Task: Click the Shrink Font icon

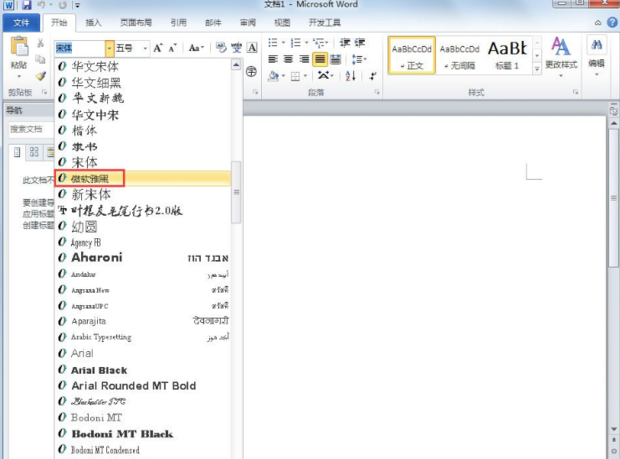Action: click(x=172, y=48)
